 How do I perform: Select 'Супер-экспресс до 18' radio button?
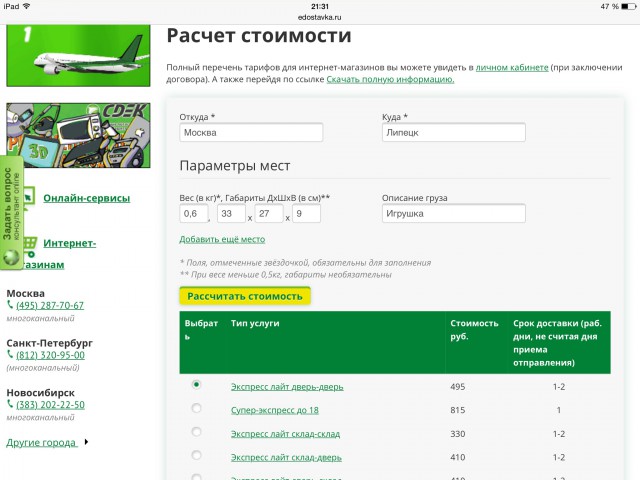pos(196,408)
